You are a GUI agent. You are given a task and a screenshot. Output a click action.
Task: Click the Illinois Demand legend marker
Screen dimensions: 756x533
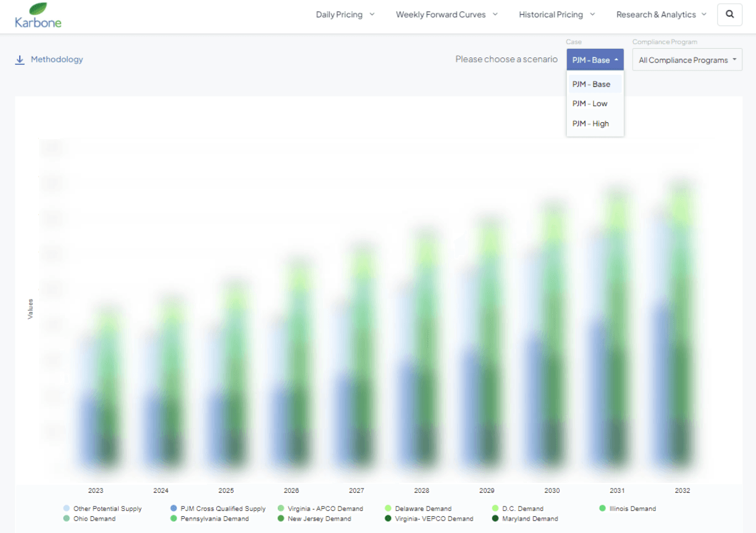click(x=602, y=508)
